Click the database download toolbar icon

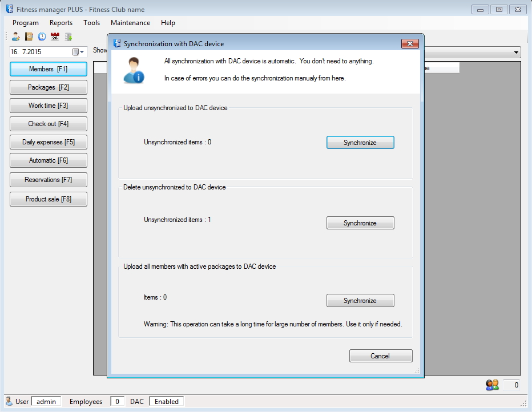point(68,37)
